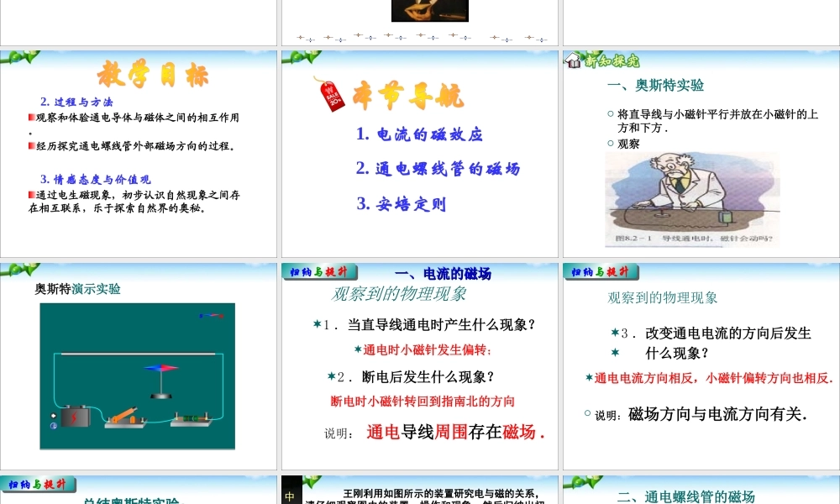Select the circle bullet before 观察 on 奥斯特实验 slide
The height and width of the screenshot is (504, 840).
pyautogui.click(x=608, y=140)
